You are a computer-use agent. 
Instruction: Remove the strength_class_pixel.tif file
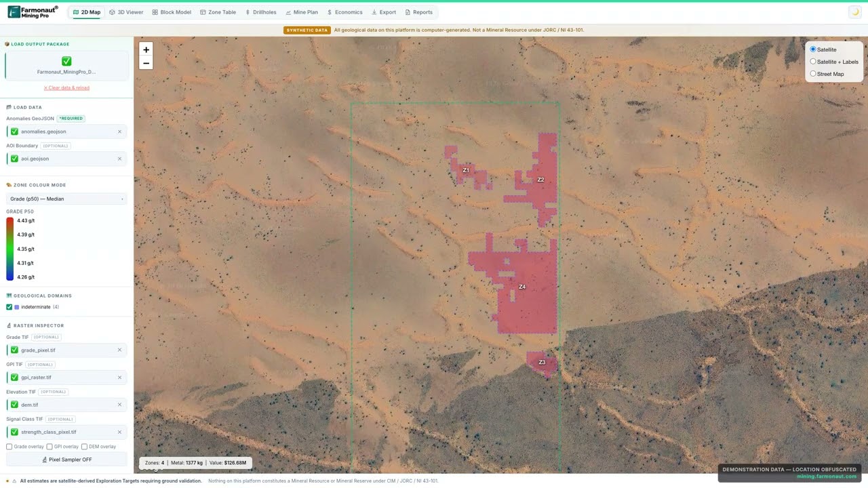tap(119, 432)
